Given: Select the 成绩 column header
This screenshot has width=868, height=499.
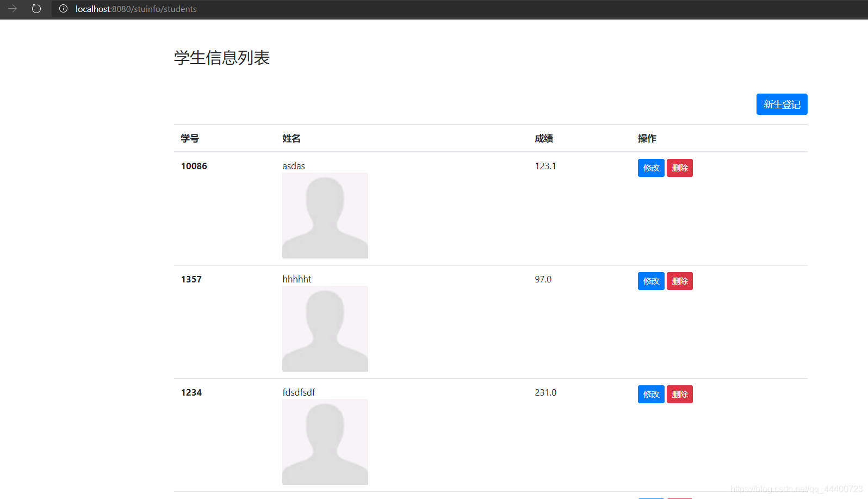Looking at the screenshot, I should 544,138.
